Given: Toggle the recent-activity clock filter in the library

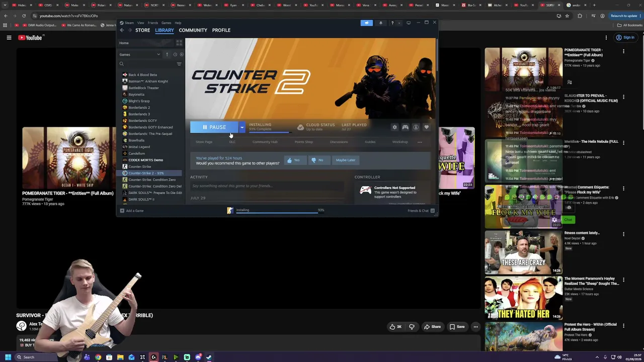Looking at the screenshot, I should point(175,54).
